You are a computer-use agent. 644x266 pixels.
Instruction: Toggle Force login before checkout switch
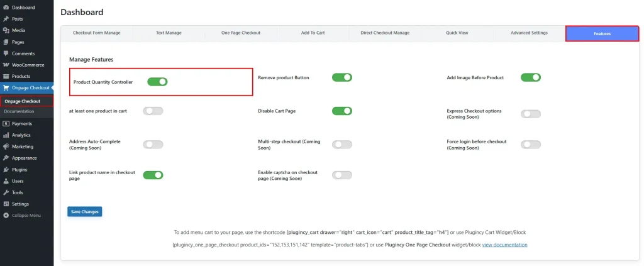(531, 145)
